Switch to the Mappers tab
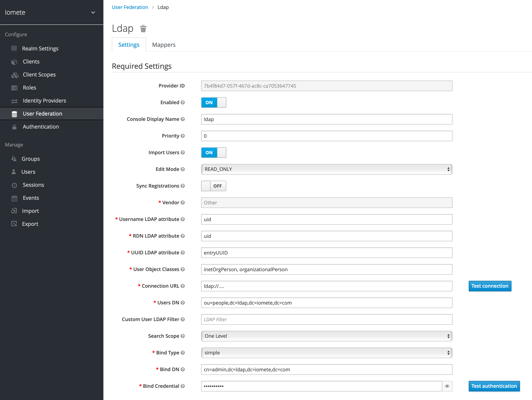Screen dimensions: 532x400 (164, 44)
